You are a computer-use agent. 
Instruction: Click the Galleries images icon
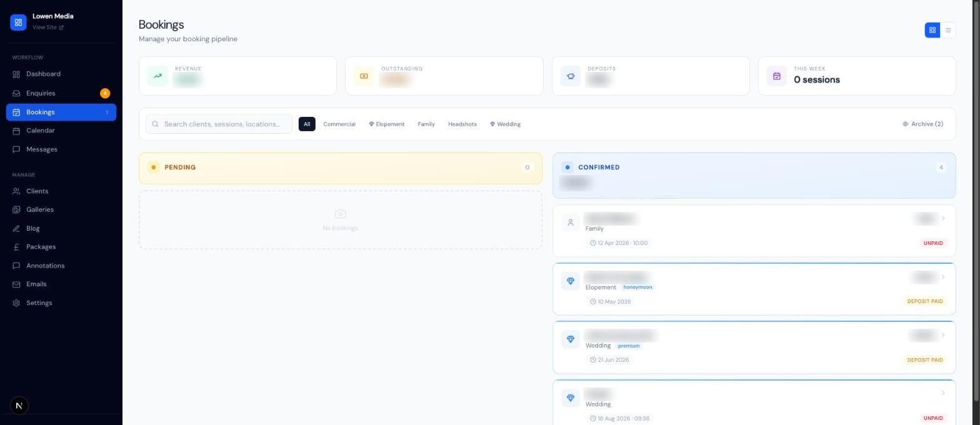pos(16,209)
